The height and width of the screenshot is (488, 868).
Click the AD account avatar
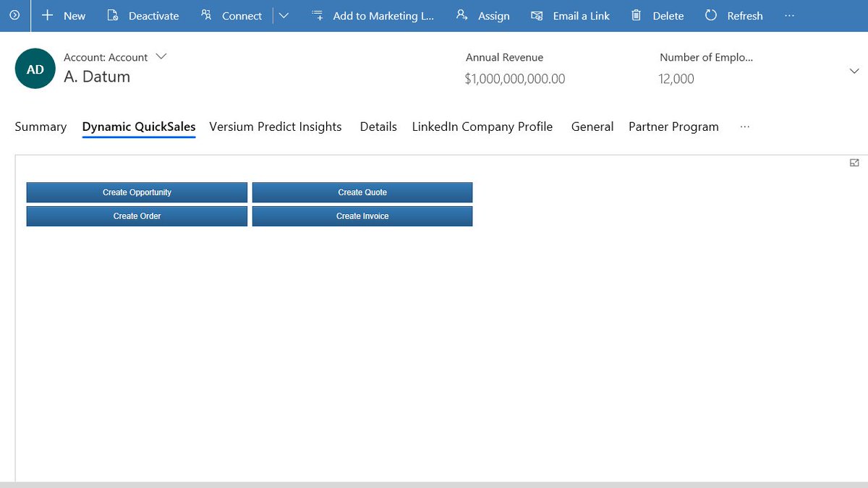(x=35, y=69)
